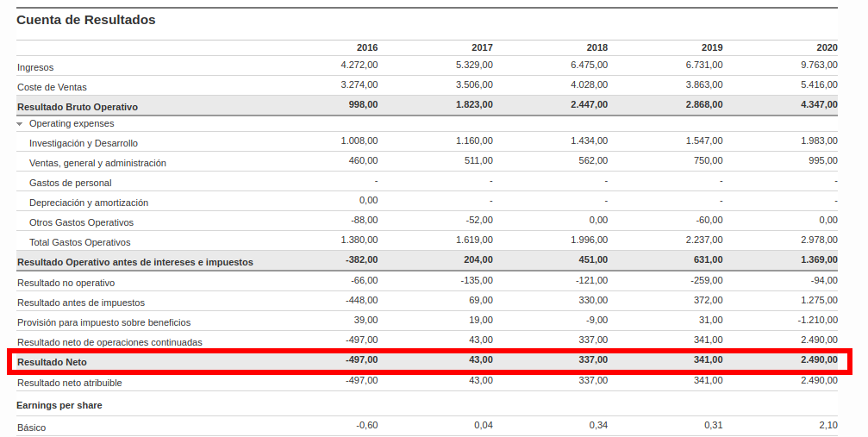Select the 2018 column header

(x=596, y=47)
